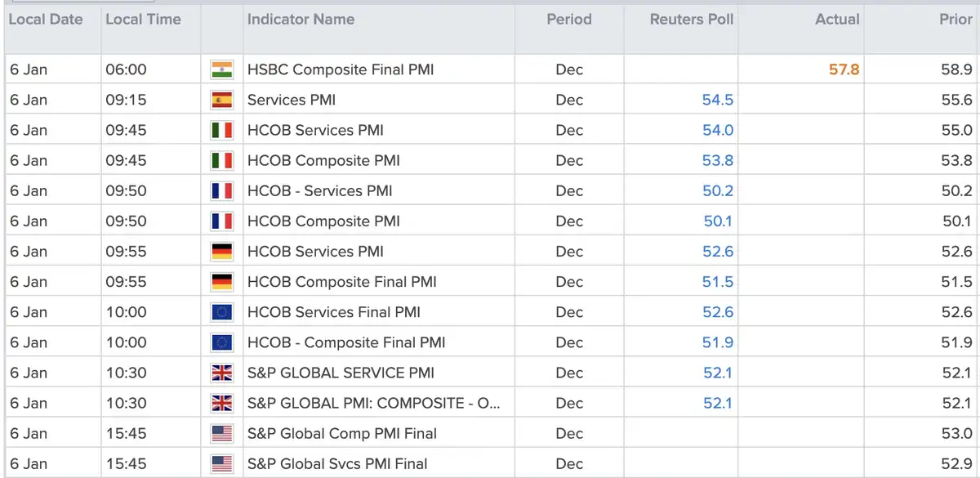The image size is (980, 478).
Task: Click the Period column header
Action: (569, 19)
